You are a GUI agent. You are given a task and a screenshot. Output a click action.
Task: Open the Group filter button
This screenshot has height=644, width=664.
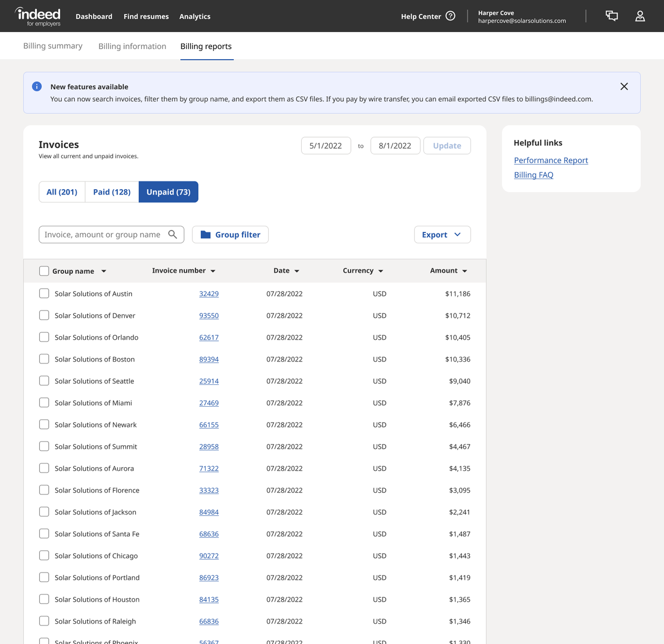230,235
